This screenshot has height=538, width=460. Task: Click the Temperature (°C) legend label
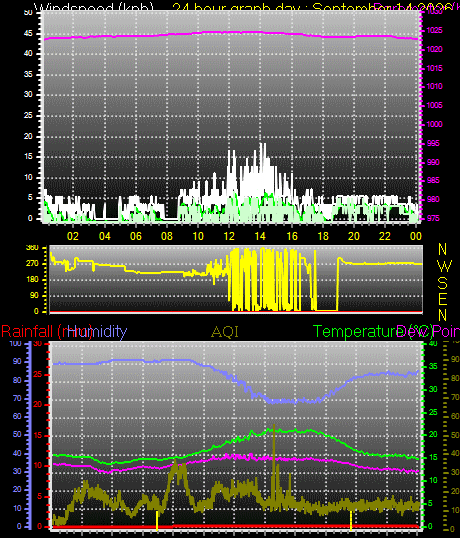[x=373, y=332]
